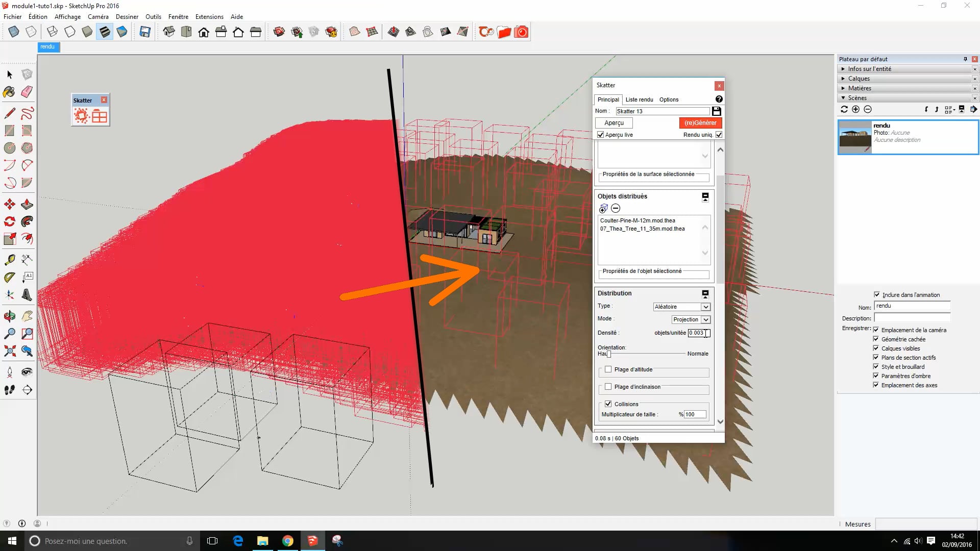Viewport: 980px width, 551px height.
Task: Select Coulter-Pine-M-12m.mod.thea in objects list
Action: coord(638,220)
